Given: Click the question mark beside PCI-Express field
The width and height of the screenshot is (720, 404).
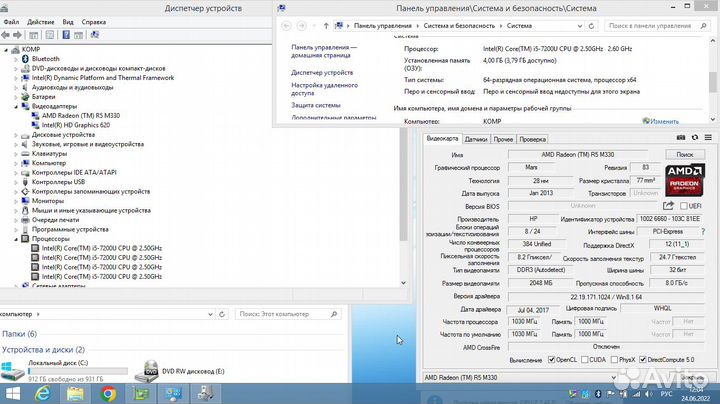Looking at the screenshot, I should click(x=703, y=232).
